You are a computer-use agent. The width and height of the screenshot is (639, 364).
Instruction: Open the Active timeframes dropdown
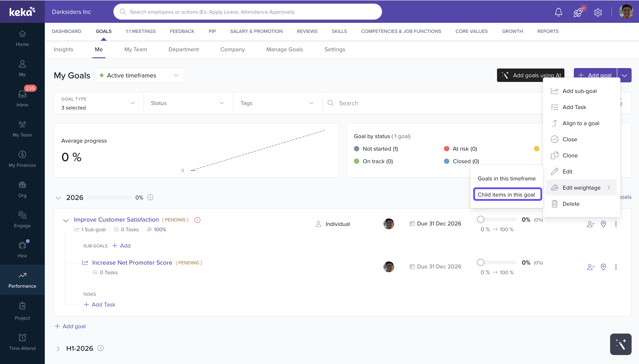click(x=141, y=75)
